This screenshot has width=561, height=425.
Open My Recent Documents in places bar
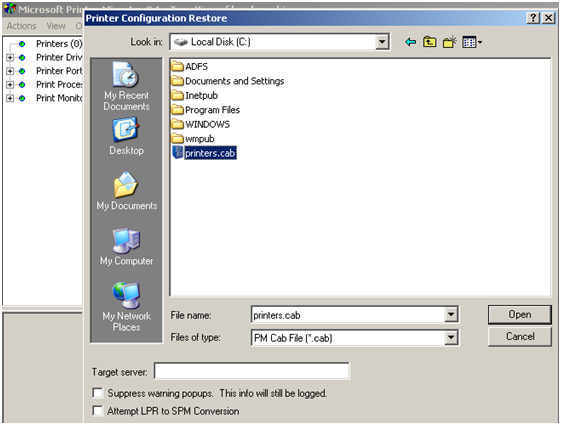coord(126,87)
